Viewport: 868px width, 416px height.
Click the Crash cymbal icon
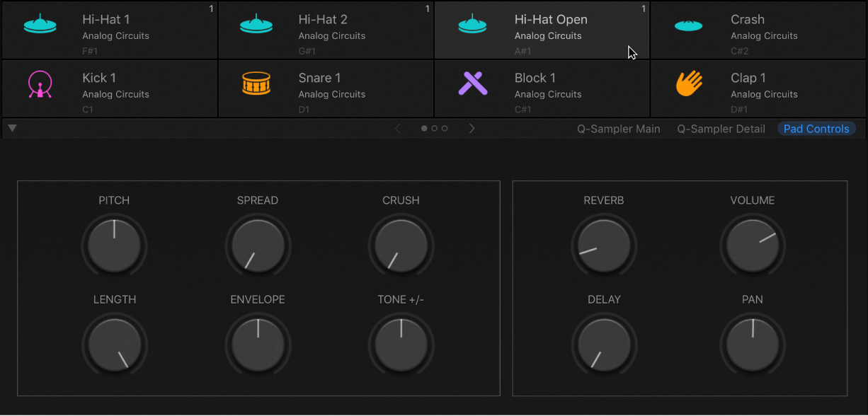coord(688,24)
